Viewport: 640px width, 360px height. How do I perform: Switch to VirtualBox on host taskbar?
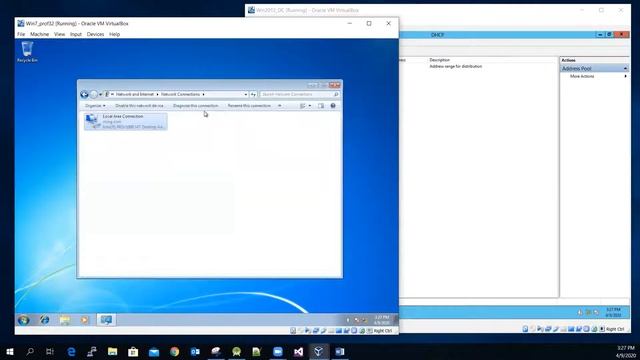pyautogui.click(x=319, y=351)
